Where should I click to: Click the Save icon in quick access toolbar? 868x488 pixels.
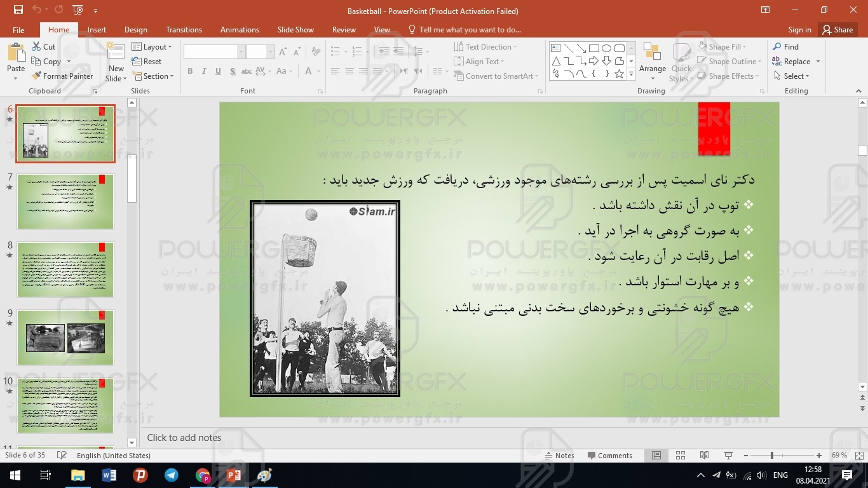18,10
